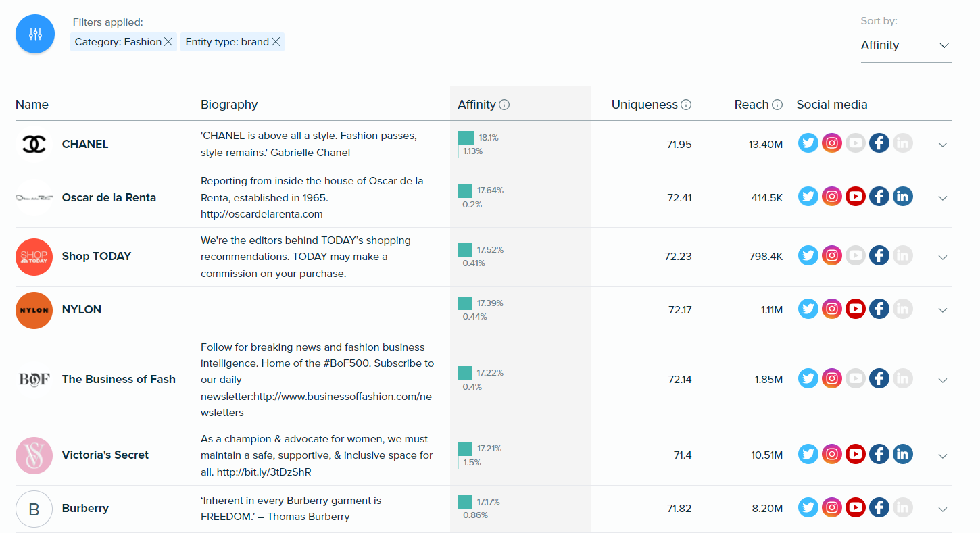
Task: Open the filters panel button
Action: [35, 34]
